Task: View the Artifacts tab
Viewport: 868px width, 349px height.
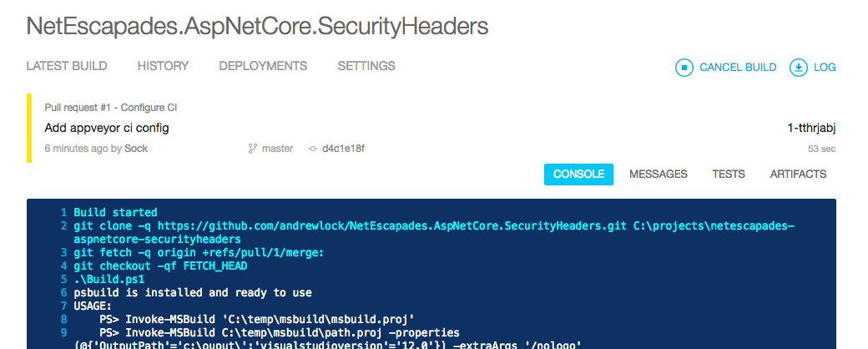Action: tap(798, 174)
